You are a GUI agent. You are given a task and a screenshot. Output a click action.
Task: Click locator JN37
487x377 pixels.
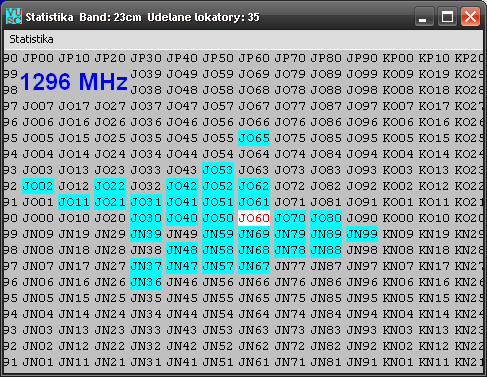coord(146,266)
